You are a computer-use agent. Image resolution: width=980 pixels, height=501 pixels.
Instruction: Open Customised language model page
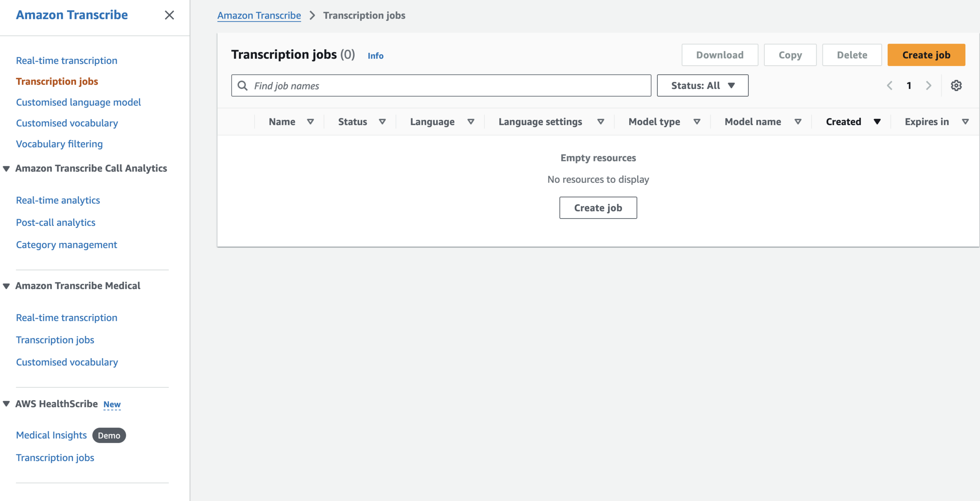pyautogui.click(x=78, y=102)
